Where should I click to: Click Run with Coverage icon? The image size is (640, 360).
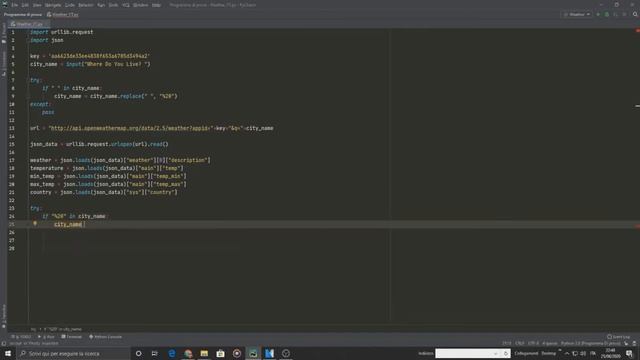[x=616, y=14]
